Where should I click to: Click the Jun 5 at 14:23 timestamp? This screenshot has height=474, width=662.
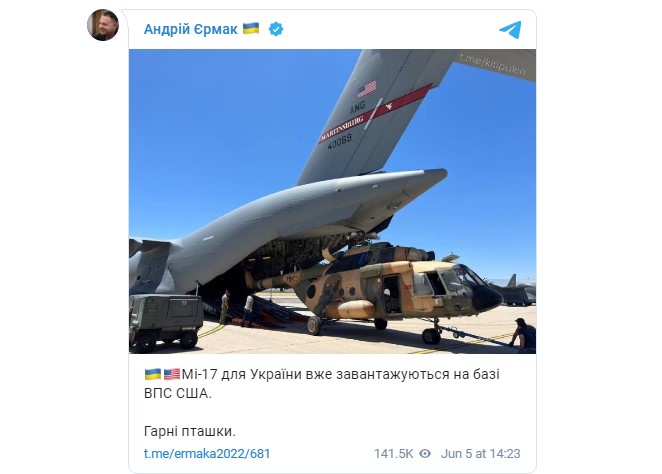click(480, 454)
